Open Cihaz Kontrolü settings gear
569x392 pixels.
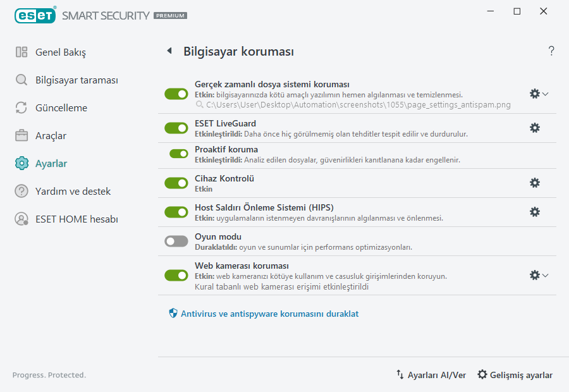pyautogui.click(x=535, y=183)
